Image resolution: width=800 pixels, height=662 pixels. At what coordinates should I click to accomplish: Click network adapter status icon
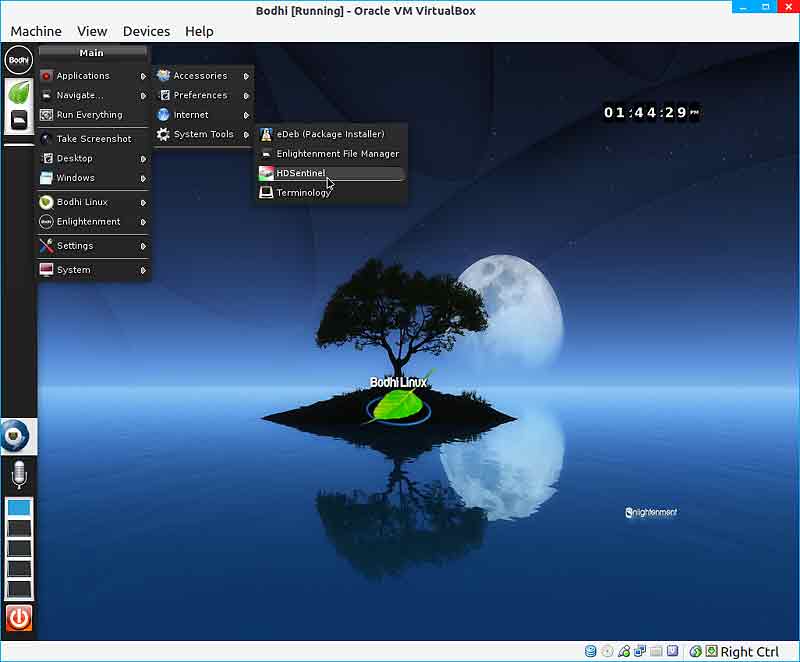point(640,651)
